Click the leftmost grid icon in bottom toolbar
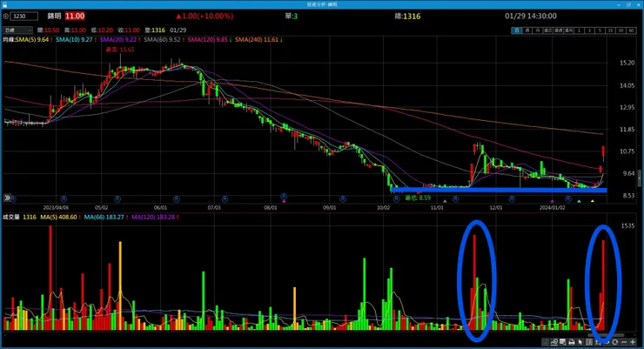The width and height of the screenshot is (644, 349). pyautogui.click(x=545, y=342)
